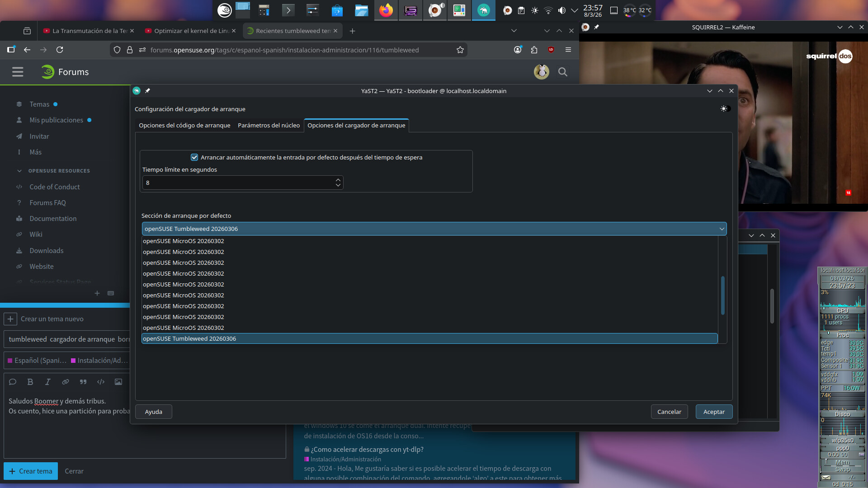The image size is (868, 488).
Task: Increase the timeout seconds spinner
Action: click(x=338, y=180)
